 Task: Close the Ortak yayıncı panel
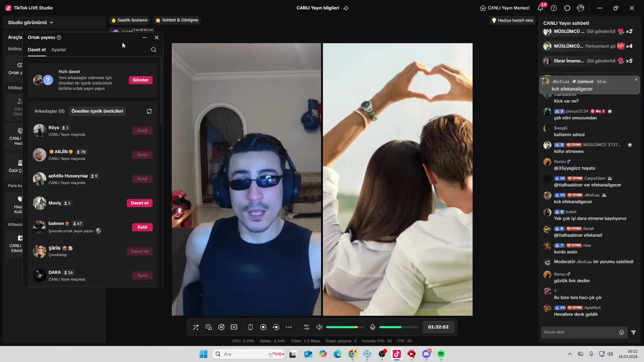coord(156,37)
